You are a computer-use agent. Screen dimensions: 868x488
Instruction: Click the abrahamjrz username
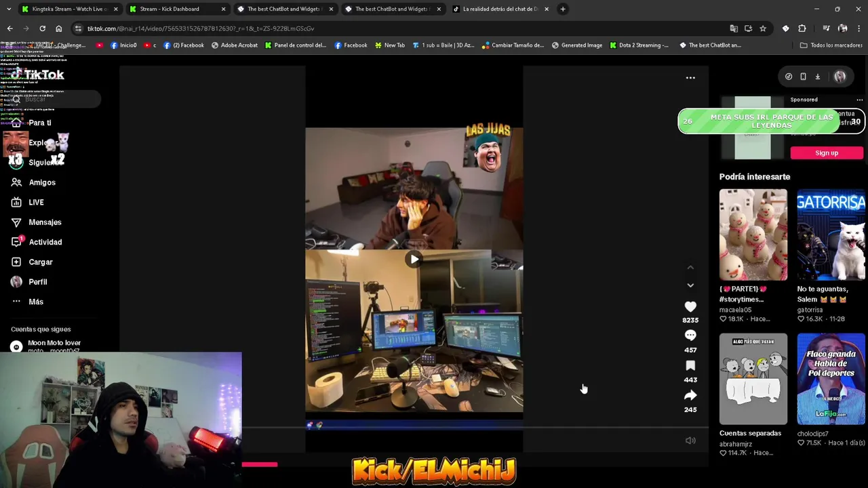point(736,444)
